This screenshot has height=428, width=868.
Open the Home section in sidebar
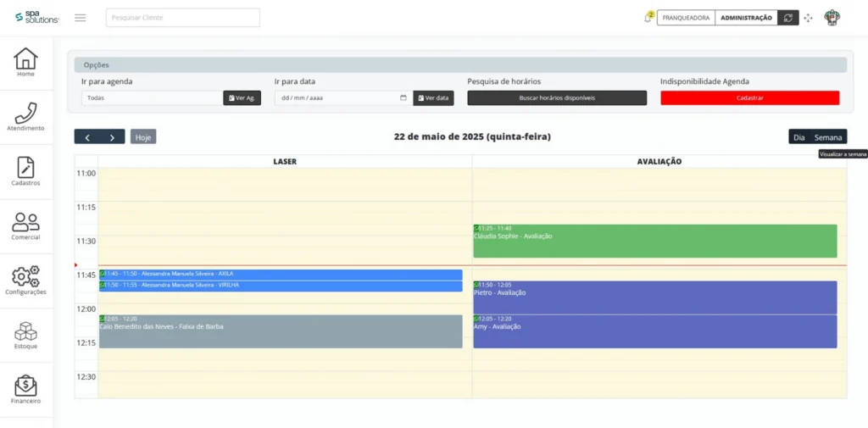pyautogui.click(x=25, y=62)
